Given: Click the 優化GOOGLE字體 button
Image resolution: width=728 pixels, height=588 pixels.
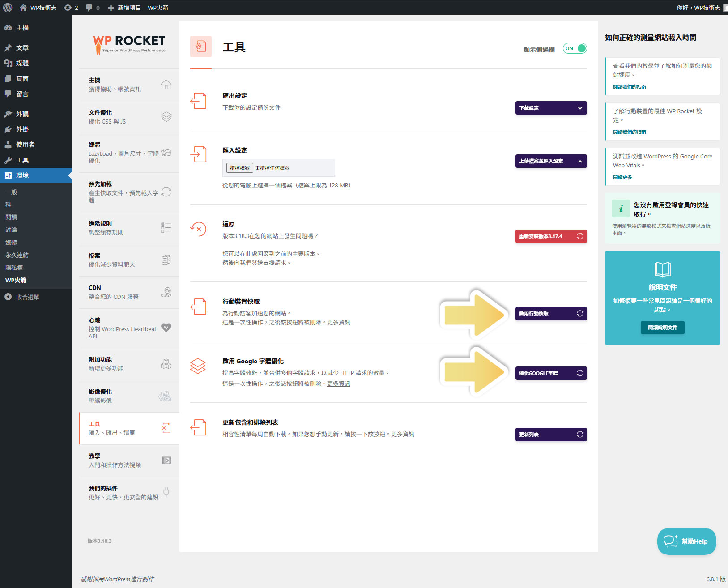Looking at the screenshot, I should point(551,373).
